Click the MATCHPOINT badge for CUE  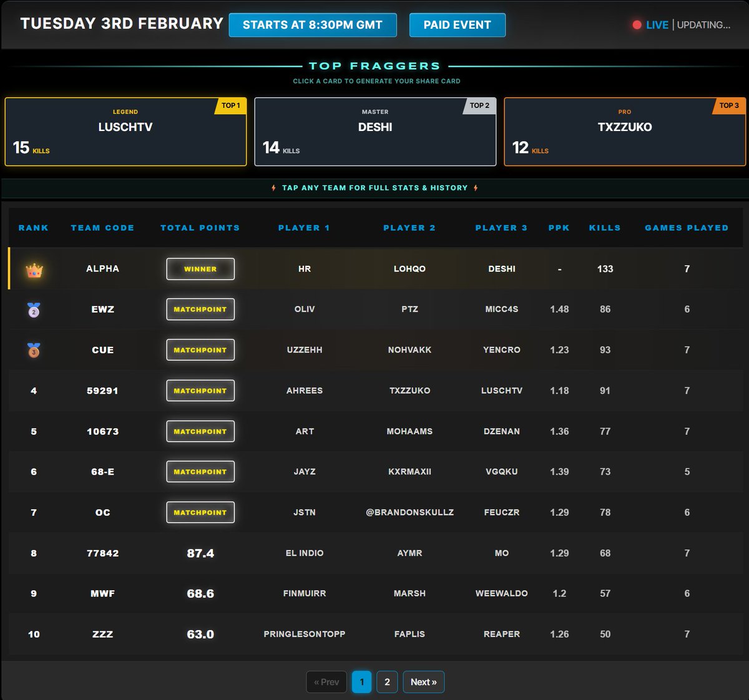tap(200, 350)
